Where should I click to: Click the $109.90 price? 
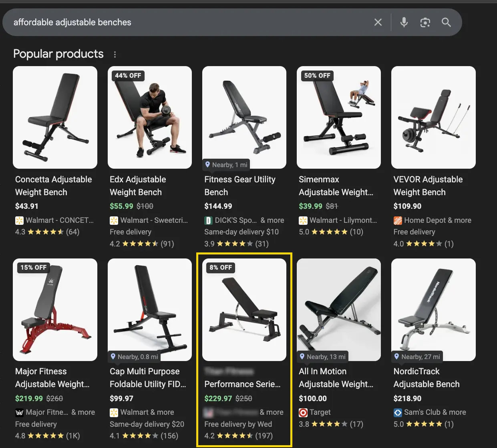[x=407, y=206]
